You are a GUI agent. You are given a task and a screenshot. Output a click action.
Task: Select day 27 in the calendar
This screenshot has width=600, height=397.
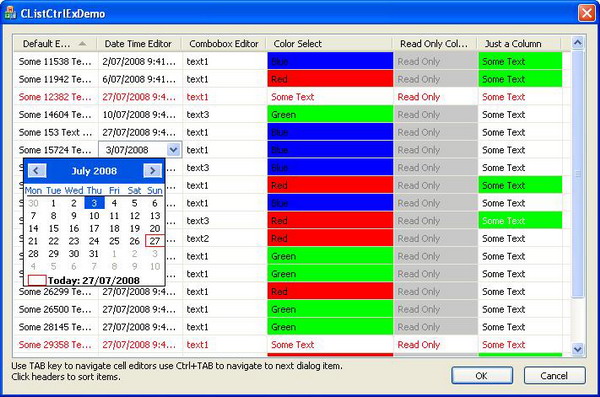(x=155, y=241)
